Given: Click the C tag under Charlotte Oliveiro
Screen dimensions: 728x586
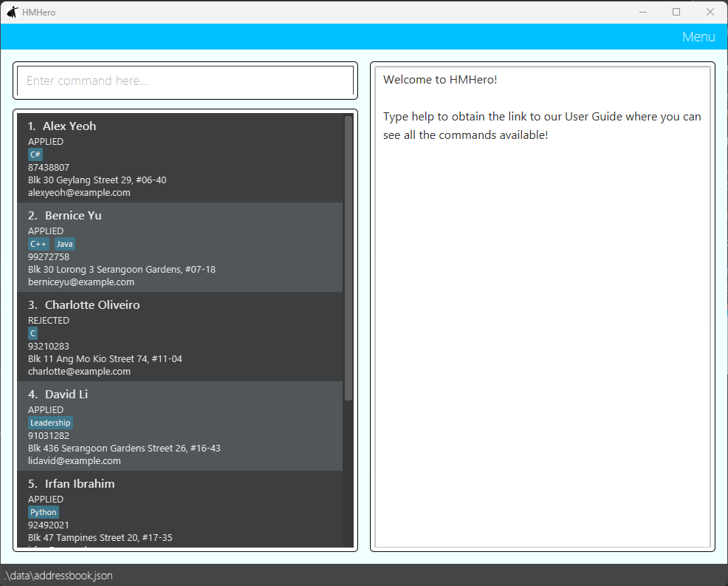Looking at the screenshot, I should [x=32, y=333].
